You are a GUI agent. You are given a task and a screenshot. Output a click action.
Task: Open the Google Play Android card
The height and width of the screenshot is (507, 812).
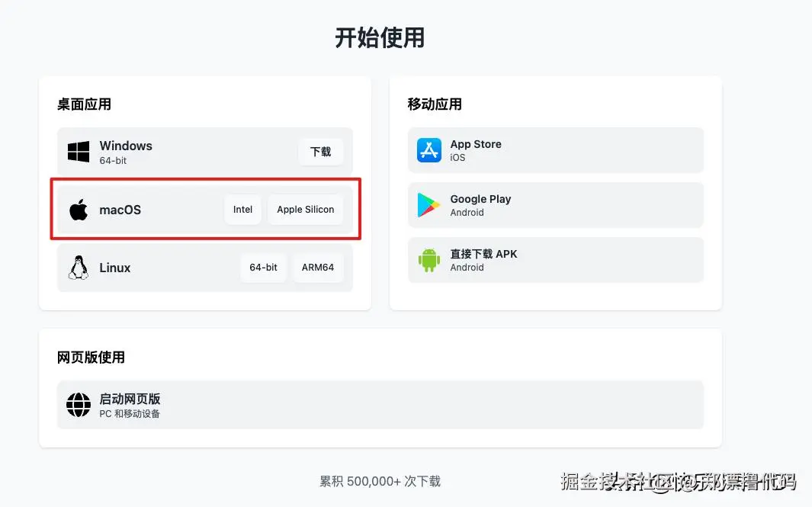[x=556, y=205]
